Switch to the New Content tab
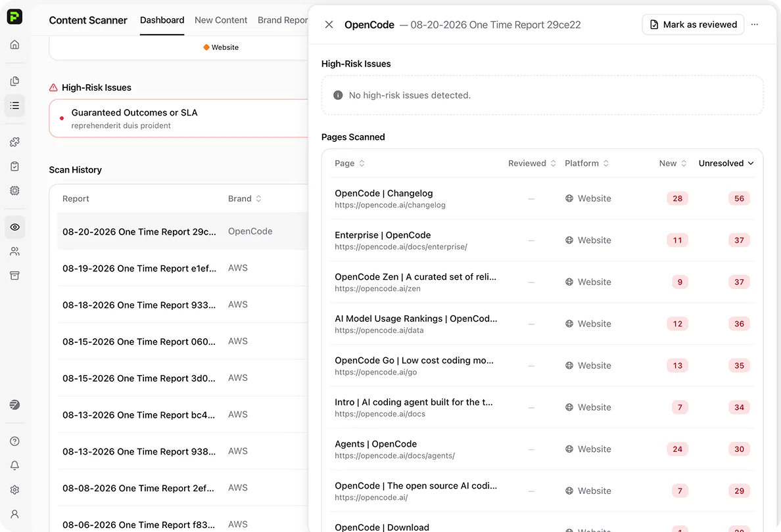Screen dimensions: 781x532 221,20
